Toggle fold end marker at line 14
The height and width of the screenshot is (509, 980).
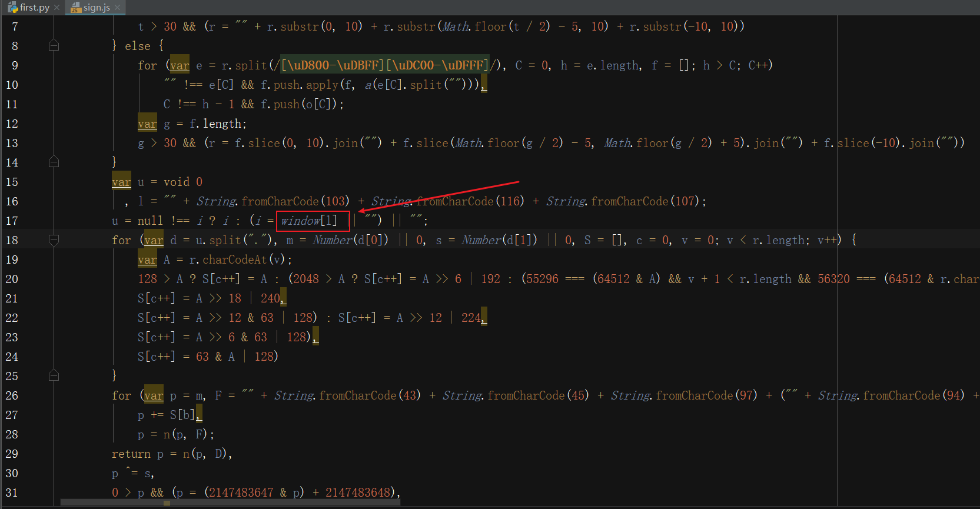point(54,162)
